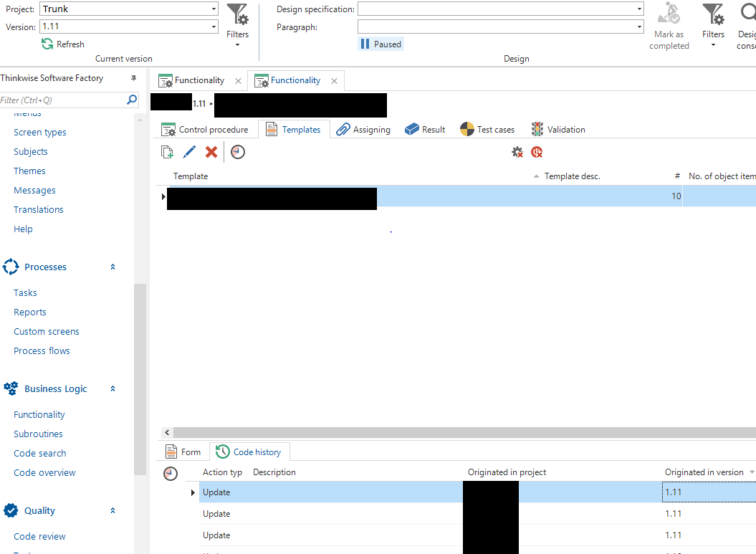The height and width of the screenshot is (554, 756).
Task: Select the second Update row in code history
Action: click(x=477, y=513)
